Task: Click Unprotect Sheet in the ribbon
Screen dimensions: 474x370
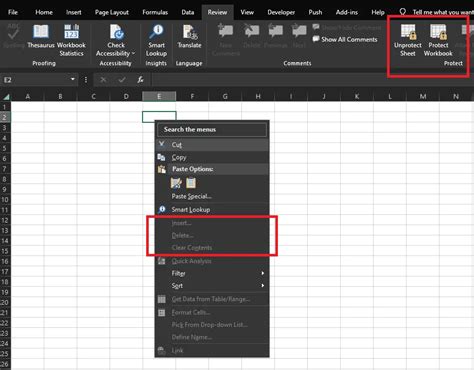Action: (408, 40)
